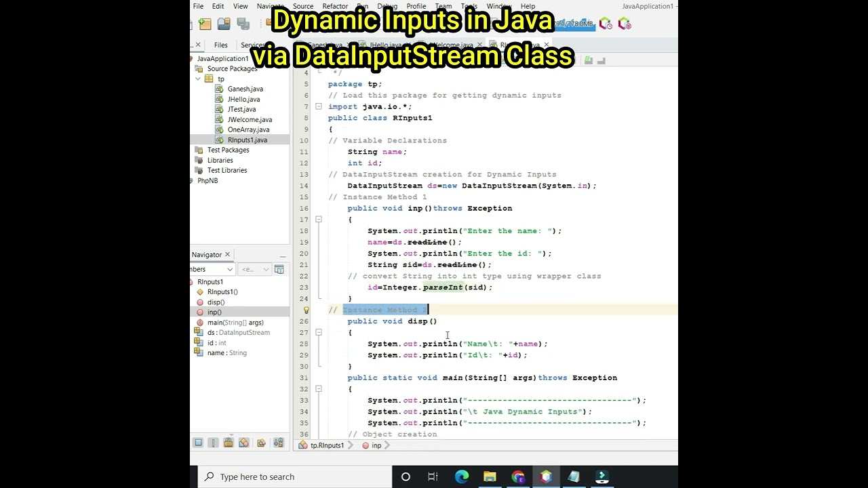This screenshot has width=868, height=488.
Task: Select RInputs1 class in Navigator
Action: [x=210, y=282]
